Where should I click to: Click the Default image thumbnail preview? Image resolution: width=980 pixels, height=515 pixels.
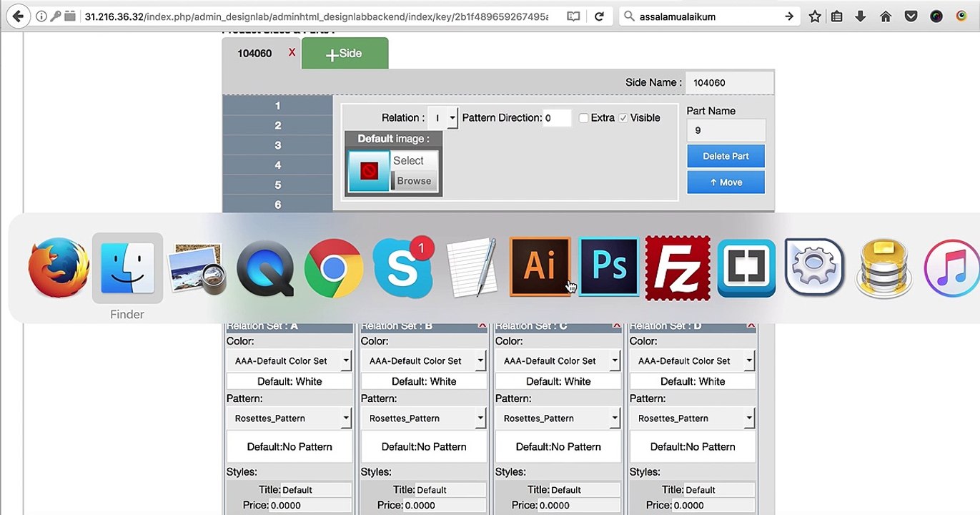tap(369, 171)
